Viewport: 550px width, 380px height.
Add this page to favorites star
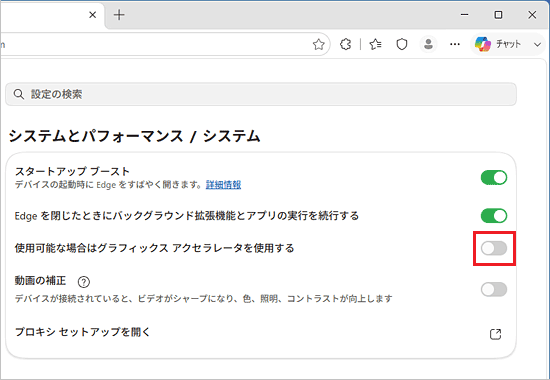click(318, 44)
